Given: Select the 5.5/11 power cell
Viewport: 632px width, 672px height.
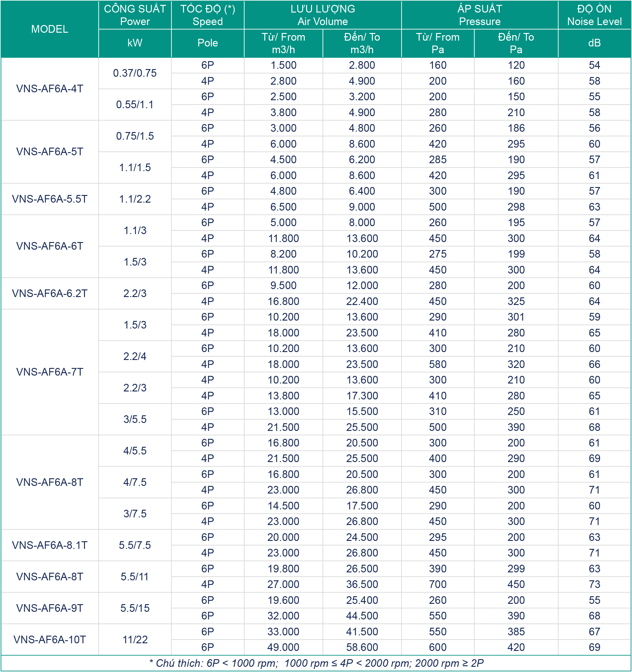Looking at the screenshot, I should point(135,577).
